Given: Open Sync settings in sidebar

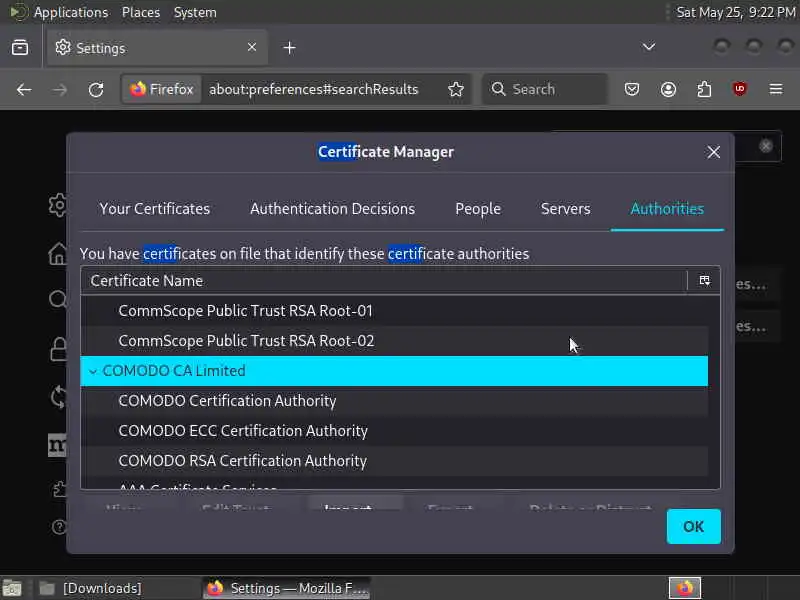Looking at the screenshot, I should [x=59, y=396].
